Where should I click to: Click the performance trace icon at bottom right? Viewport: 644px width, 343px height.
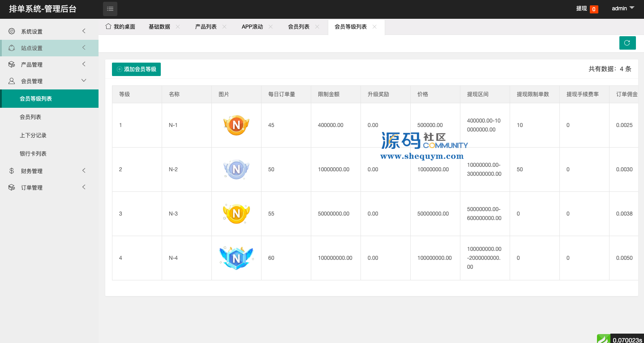603,339
